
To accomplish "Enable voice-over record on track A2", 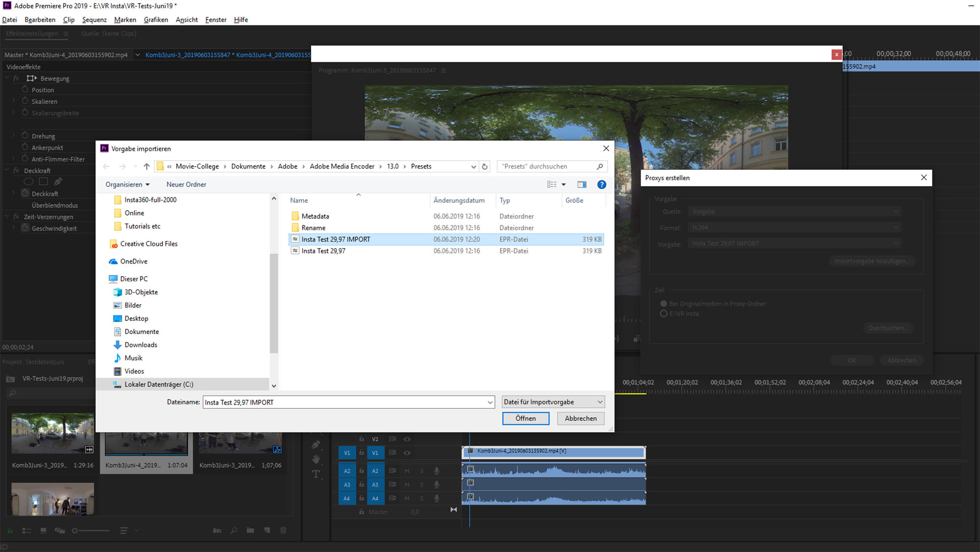I will click(x=436, y=471).
